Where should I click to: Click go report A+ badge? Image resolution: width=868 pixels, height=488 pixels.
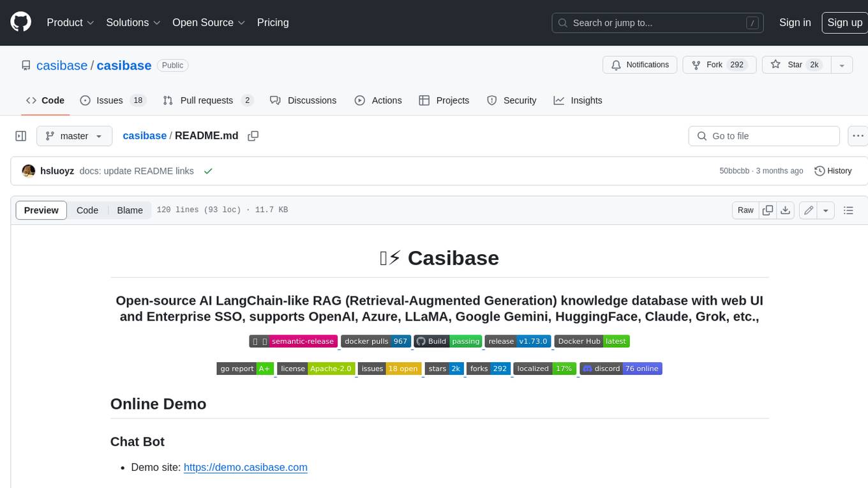pos(246,369)
